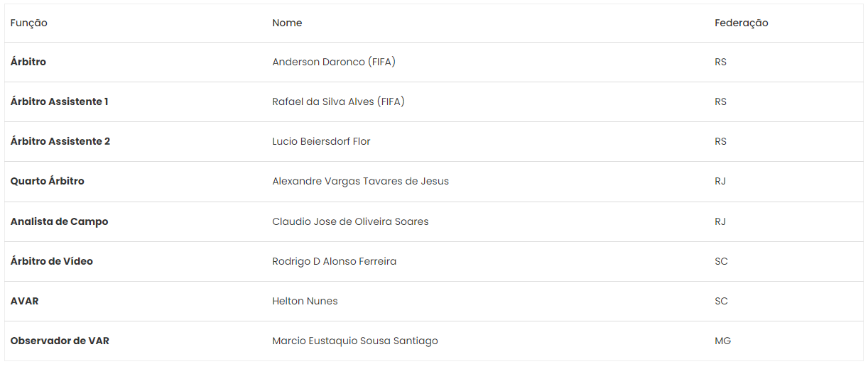Image resolution: width=868 pixels, height=369 pixels.
Task: Click the Nome column header
Action: 287,23
